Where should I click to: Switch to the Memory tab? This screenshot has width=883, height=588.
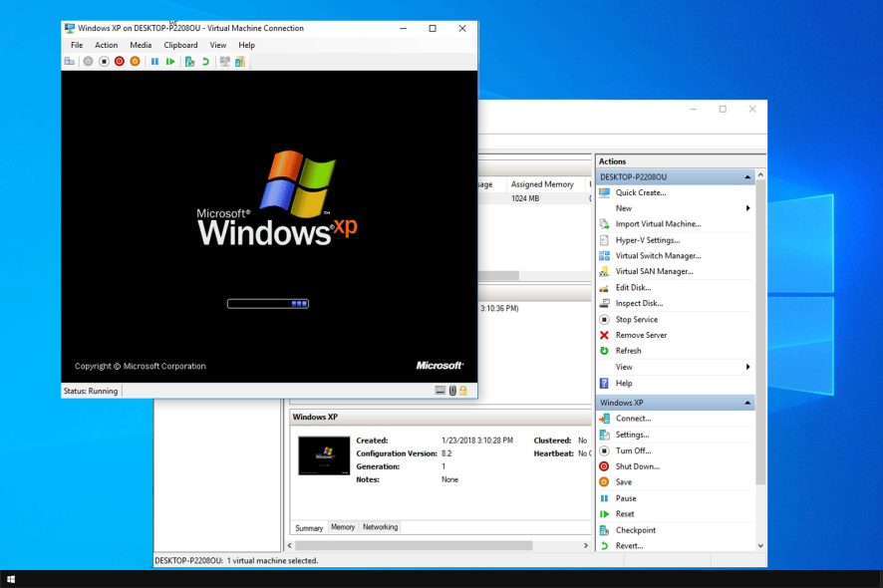tap(343, 527)
